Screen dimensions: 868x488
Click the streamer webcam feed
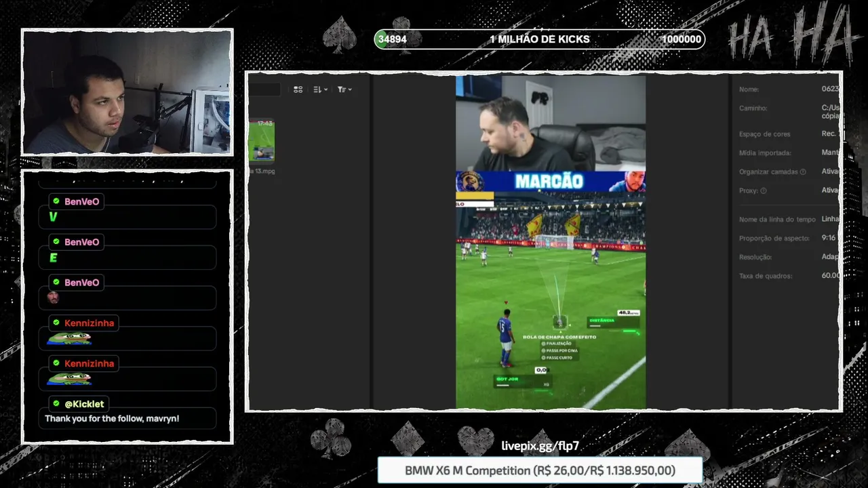[x=127, y=92]
